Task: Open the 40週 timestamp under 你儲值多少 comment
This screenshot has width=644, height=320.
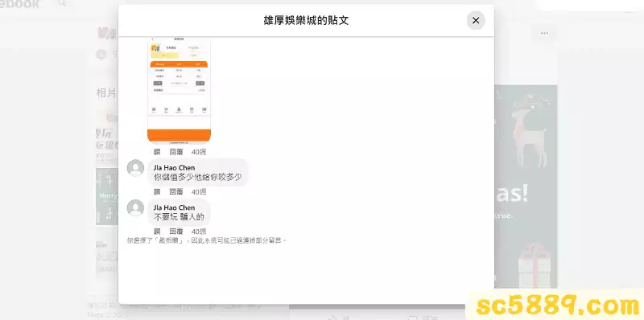Action: (199, 191)
